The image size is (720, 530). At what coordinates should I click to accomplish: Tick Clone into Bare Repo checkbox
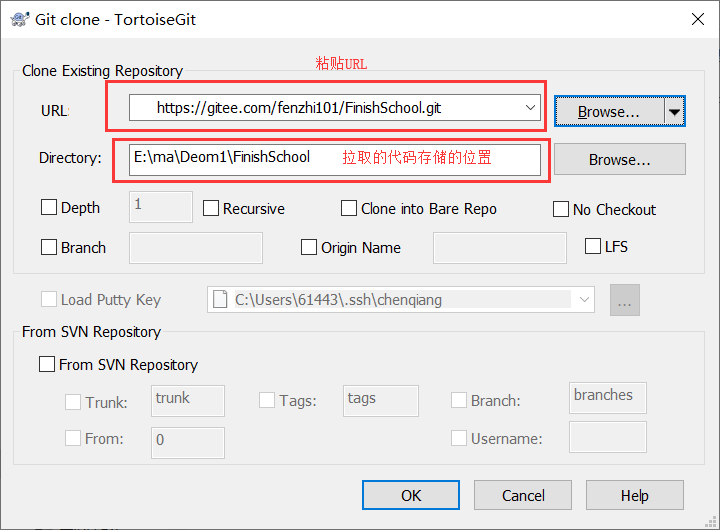coord(349,208)
